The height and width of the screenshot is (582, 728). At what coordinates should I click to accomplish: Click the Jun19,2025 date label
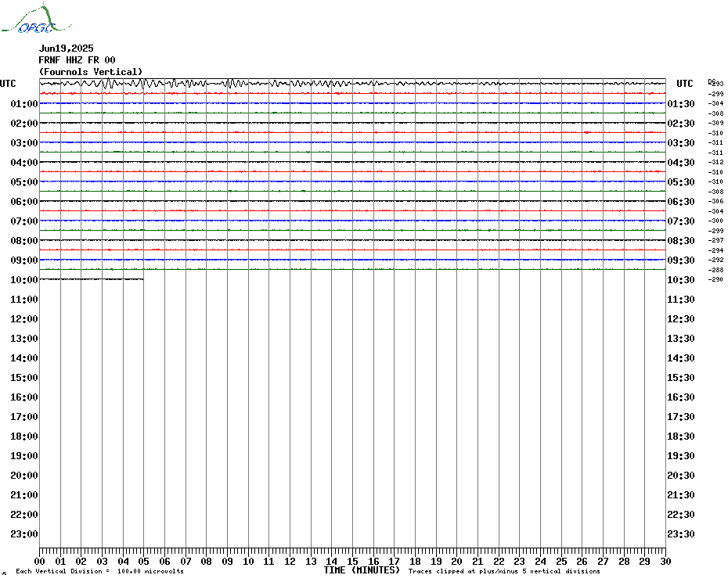pyautogui.click(x=66, y=48)
